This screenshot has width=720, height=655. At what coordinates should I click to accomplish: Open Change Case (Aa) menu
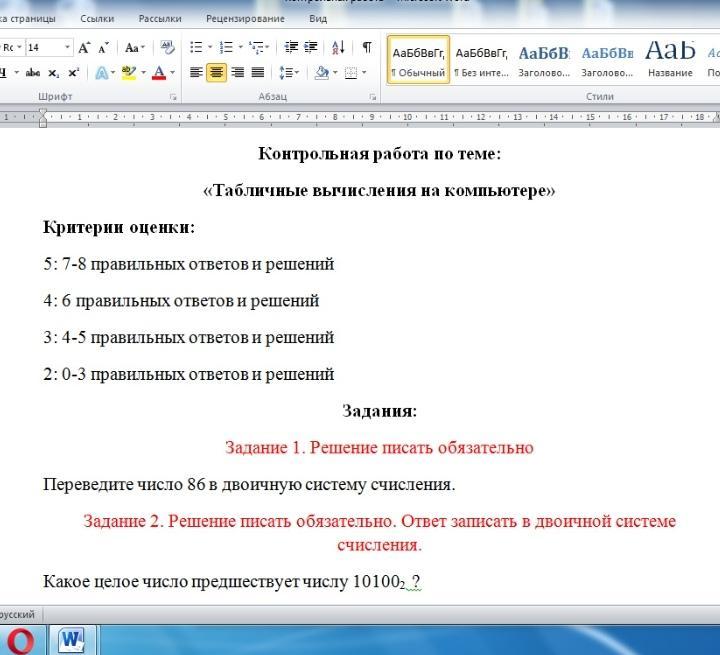point(135,48)
